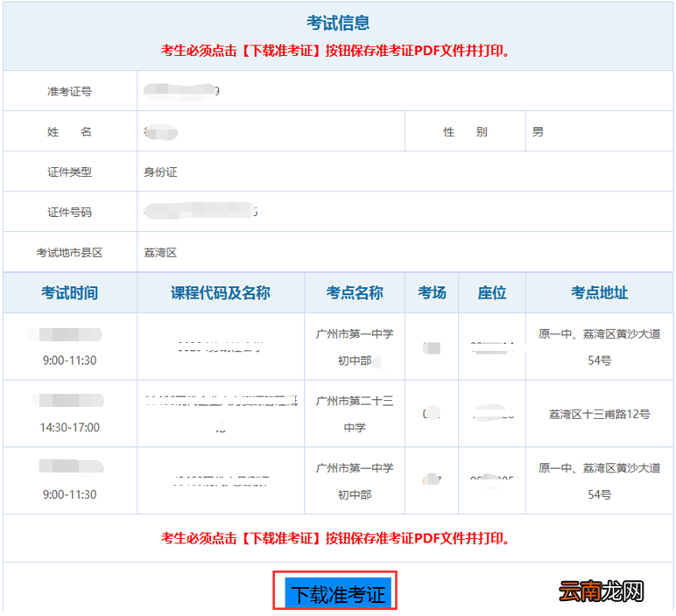Select the 广州市第二十三中学 exam site
The width and height of the screenshot is (676, 616).
pos(355,414)
